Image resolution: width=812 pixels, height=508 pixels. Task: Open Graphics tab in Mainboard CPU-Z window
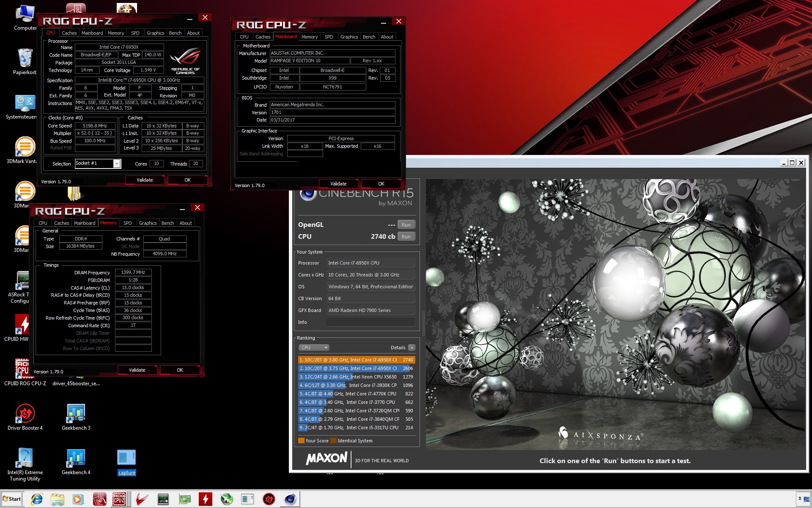point(349,37)
